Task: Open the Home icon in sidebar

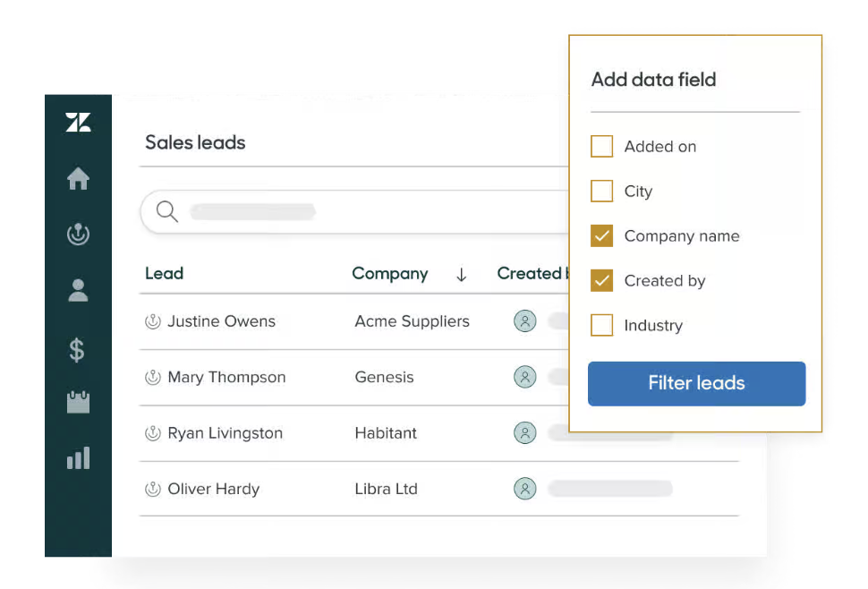Action: tap(79, 179)
